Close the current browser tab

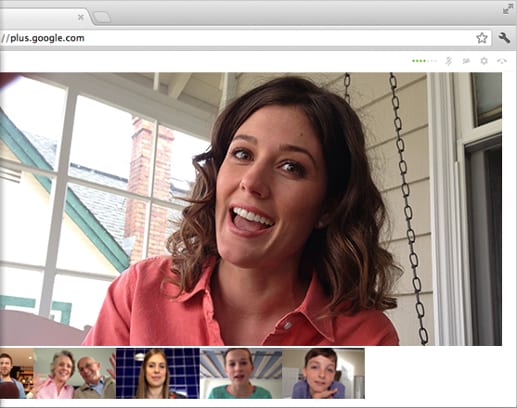pyautogui.click(x=80, y=17)
